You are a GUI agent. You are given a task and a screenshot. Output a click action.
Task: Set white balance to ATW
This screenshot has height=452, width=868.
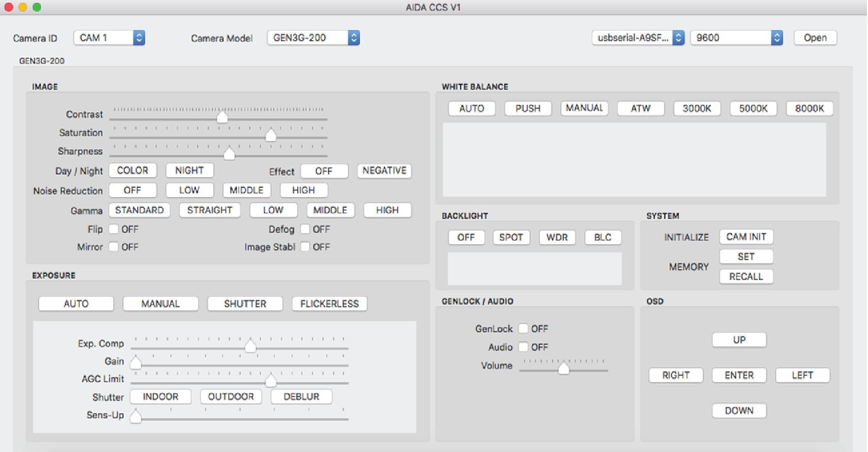tap(640, 108)
